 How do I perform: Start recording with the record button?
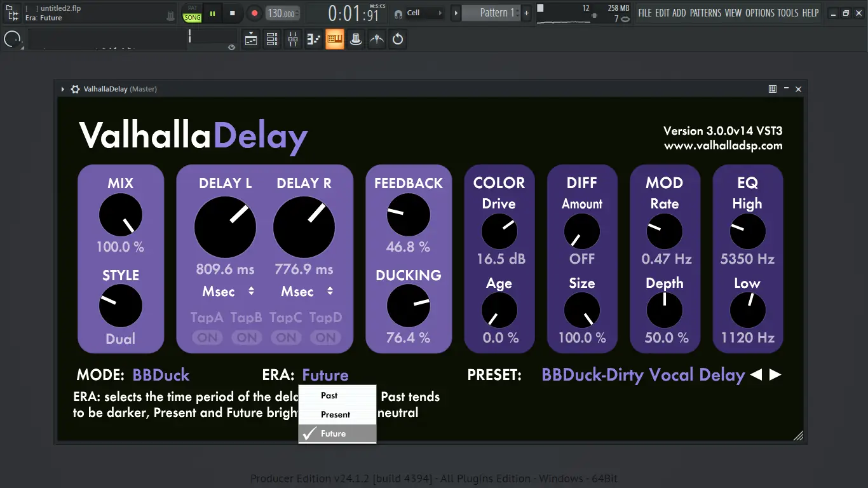point(254,13)
